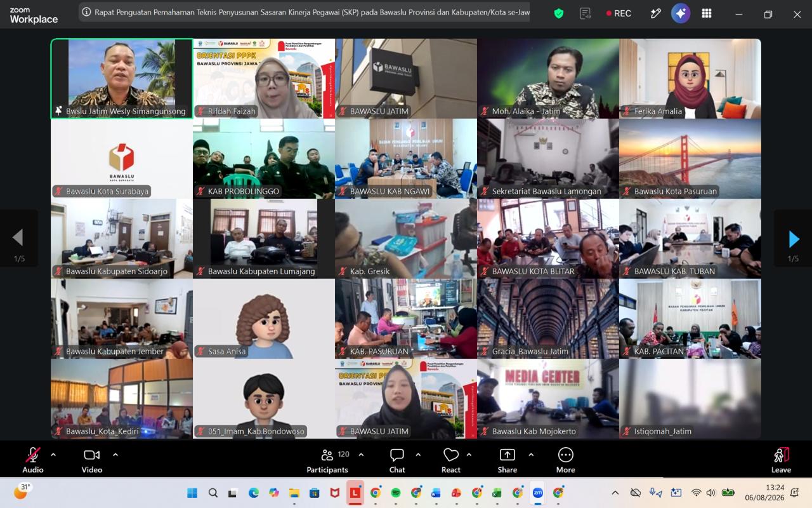Screen dimensions: 812x508
Task: Click the Zoom Workplace logo
Action: 34,15
